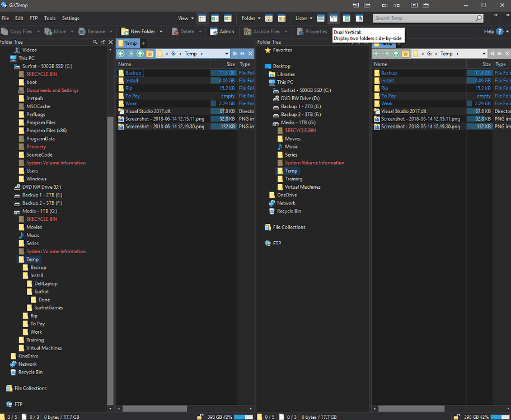Click the search magnifier in left Folder Tree header

95,43
